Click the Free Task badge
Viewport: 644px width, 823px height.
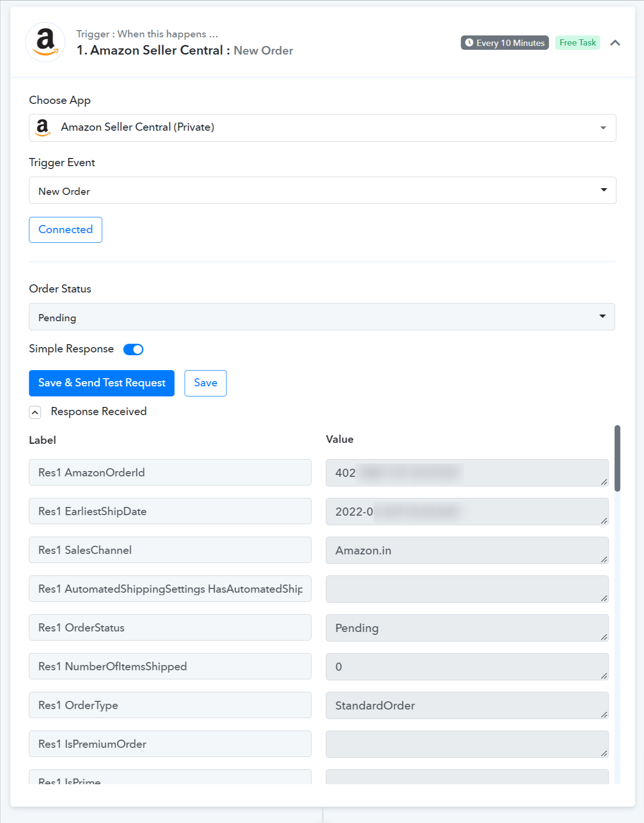pyautogui.click(x=577, y=43)
